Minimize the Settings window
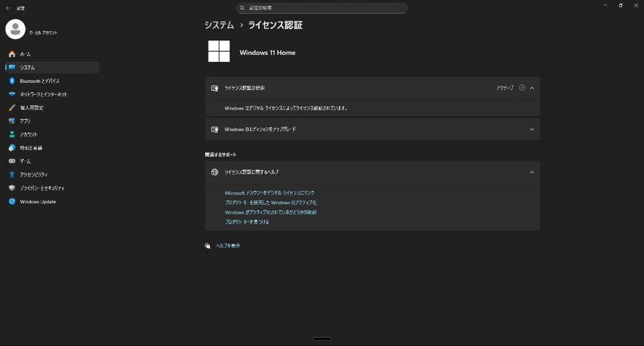Viewport: 644px width, 346px height. tap(605, 5)
